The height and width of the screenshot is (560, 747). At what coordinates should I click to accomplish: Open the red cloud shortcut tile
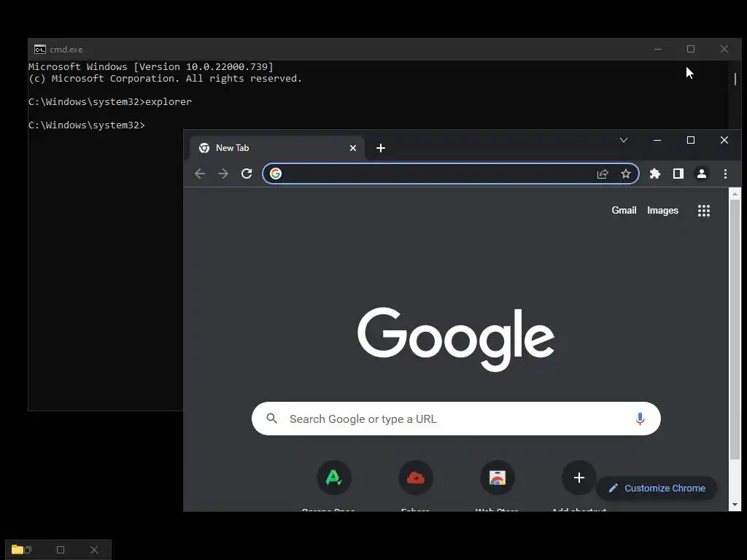pos(415,478)
